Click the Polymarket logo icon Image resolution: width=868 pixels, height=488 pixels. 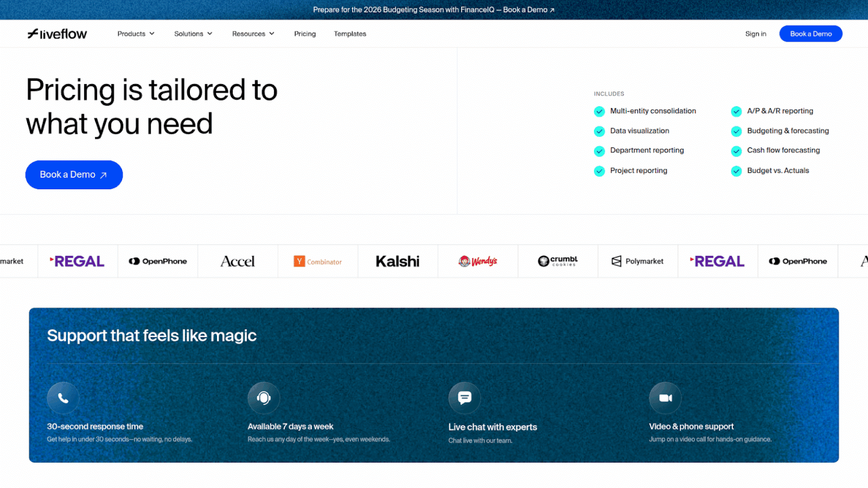click(x=637, y=261)
